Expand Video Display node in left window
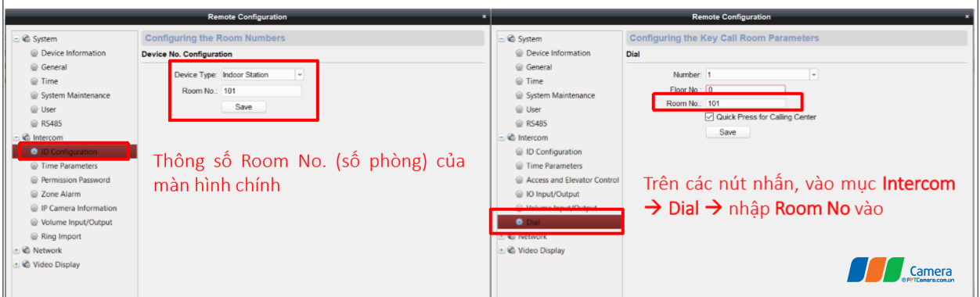This screenshot has width=980, height=297. click(16, 264)
